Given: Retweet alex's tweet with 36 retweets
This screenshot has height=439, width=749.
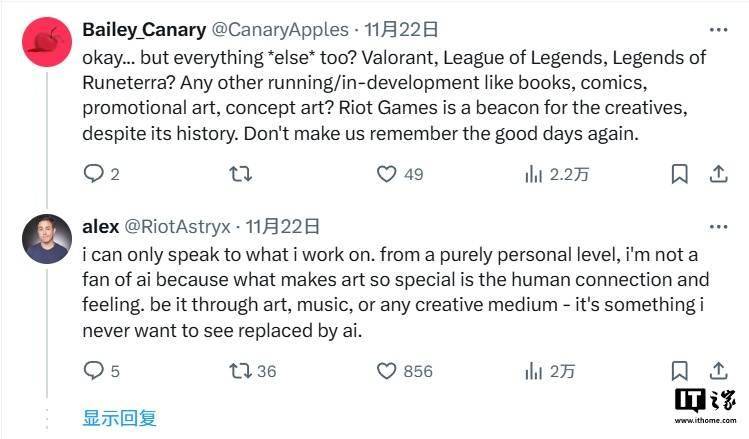Looking at the screenshot, I should [241, 371].
